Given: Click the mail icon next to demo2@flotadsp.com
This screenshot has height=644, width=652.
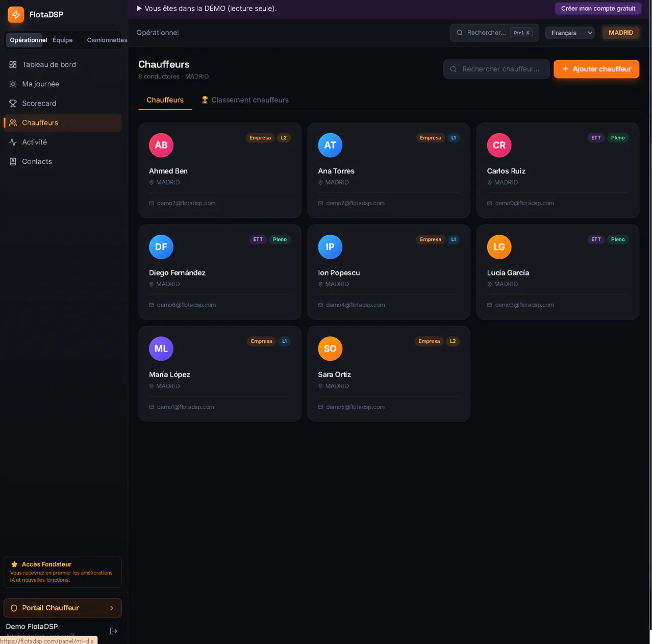Looking at the screenshot, I should 152,203.
